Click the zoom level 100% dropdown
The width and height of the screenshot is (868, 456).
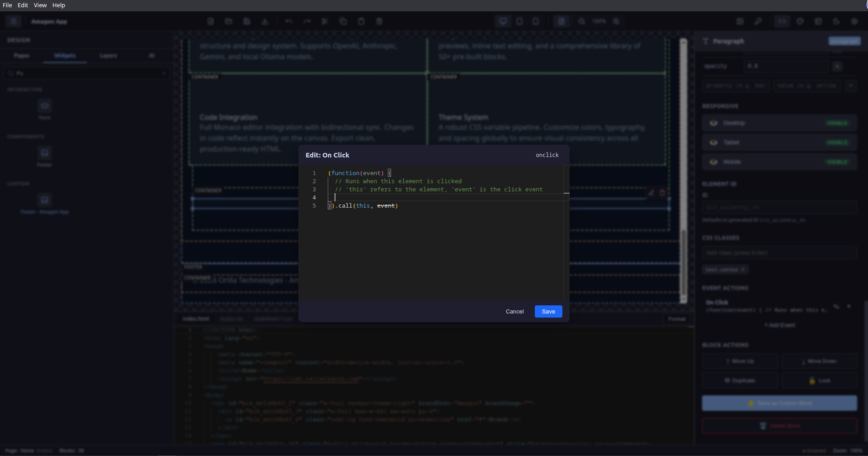tap(600, 21)
